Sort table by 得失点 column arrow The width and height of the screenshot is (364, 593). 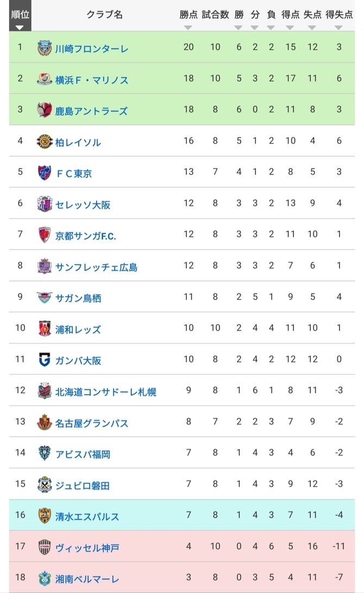(x=339, y=27)
